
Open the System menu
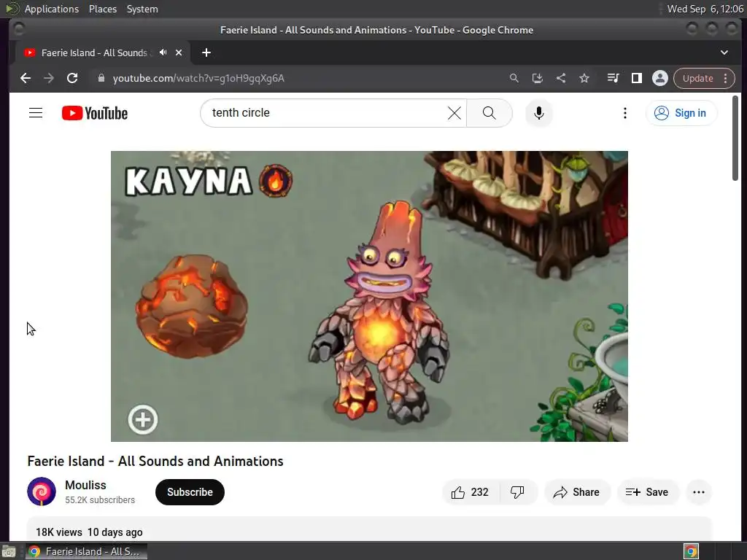142,9
